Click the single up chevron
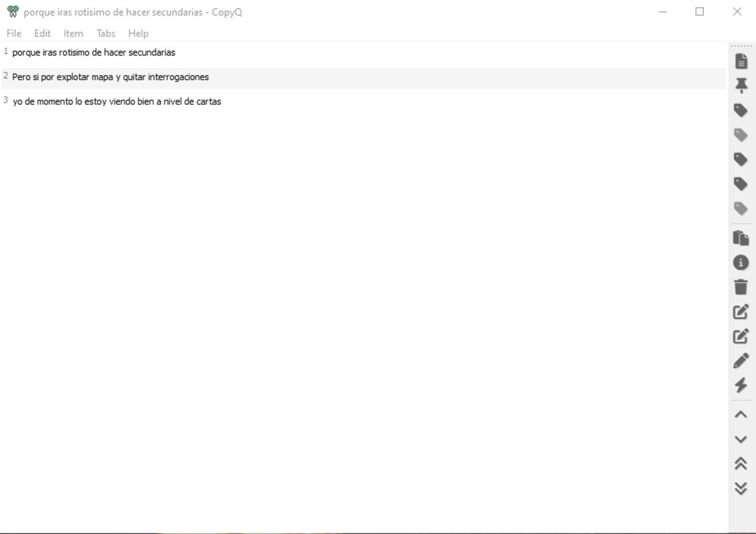 741,415
